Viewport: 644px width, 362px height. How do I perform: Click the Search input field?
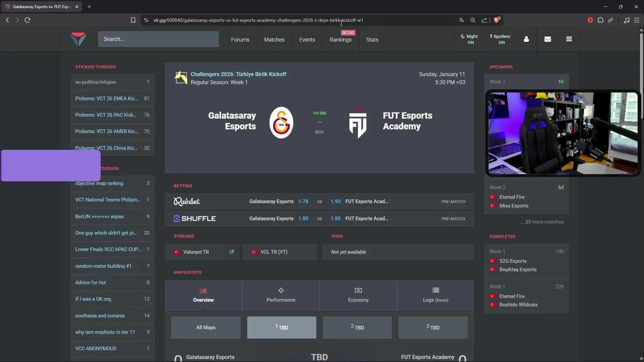(158, 39)
